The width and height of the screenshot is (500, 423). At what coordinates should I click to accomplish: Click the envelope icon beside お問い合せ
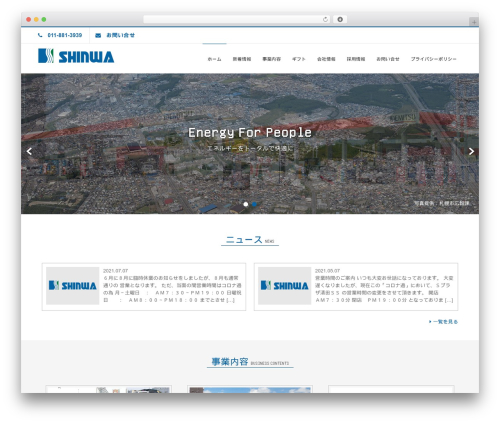(98, 35)
